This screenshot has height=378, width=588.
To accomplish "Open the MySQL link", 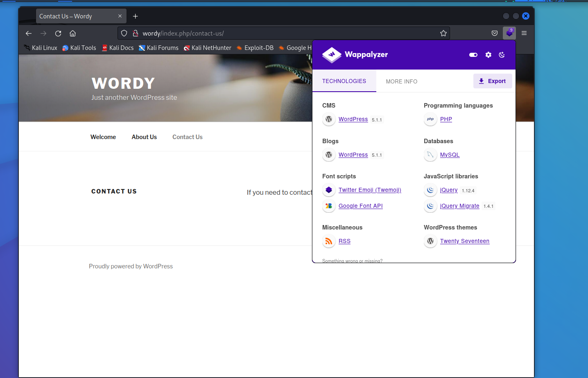I will coord(450,155).
